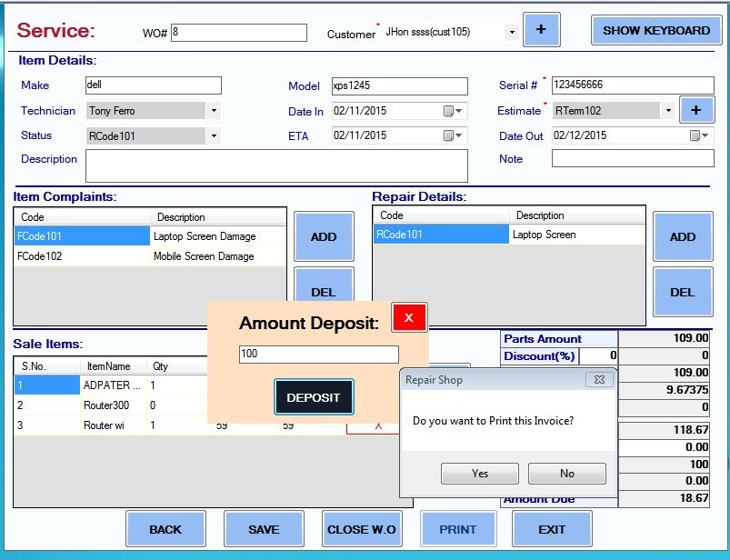Click the plus button next to Estimate
This screenshot has height=560, width=730.
pos(696,110)
